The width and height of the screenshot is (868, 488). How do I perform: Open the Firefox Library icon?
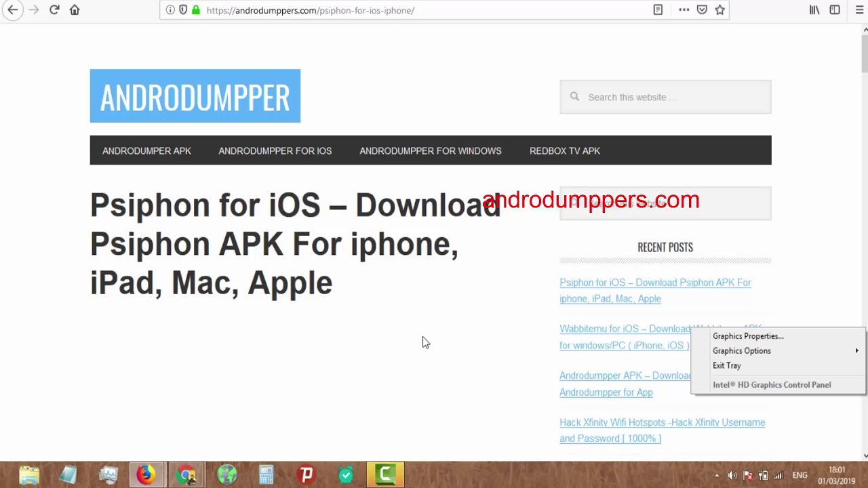point(814,10)
